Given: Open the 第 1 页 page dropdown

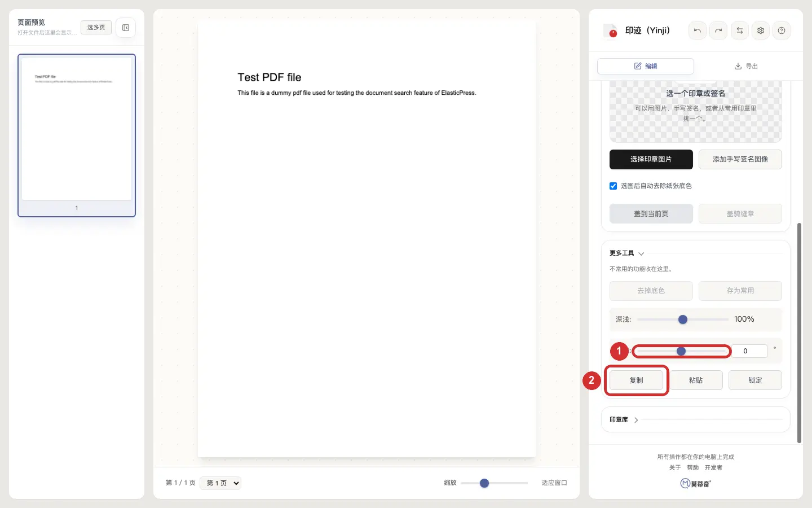Looking at the screenshot, I should click(x=220, y=483).
